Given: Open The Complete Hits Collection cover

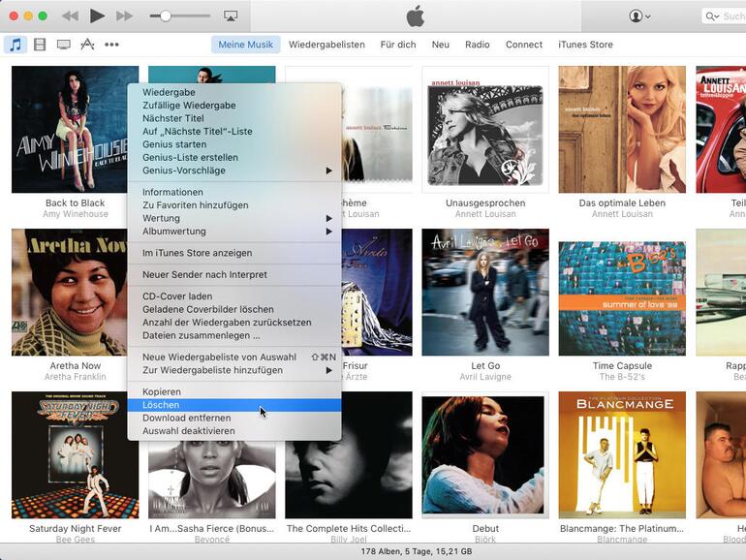Looking at the screenshot, I should click(x=349, y=480).
